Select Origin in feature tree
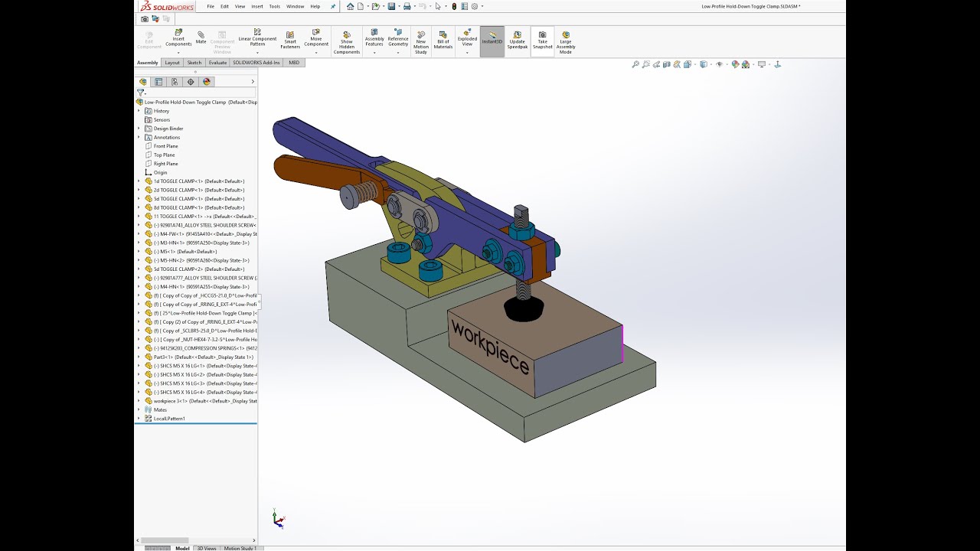980x551 pixels. pos(160,172)
